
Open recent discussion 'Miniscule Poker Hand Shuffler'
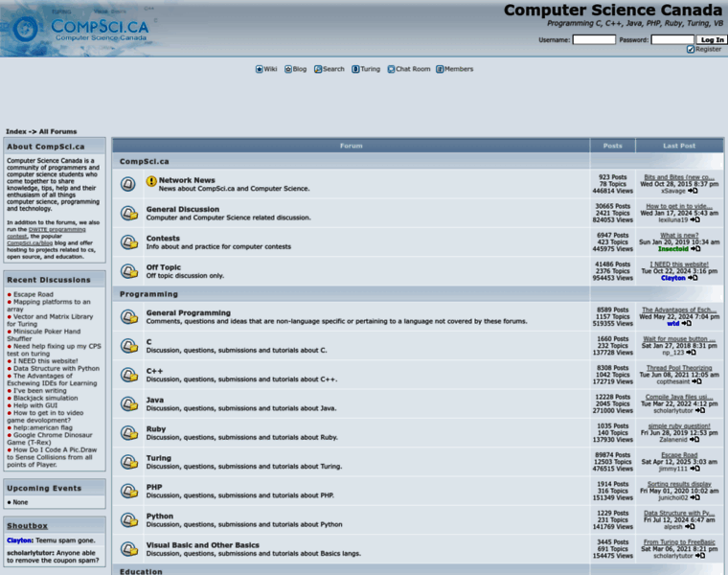click(x=44, y=335)
